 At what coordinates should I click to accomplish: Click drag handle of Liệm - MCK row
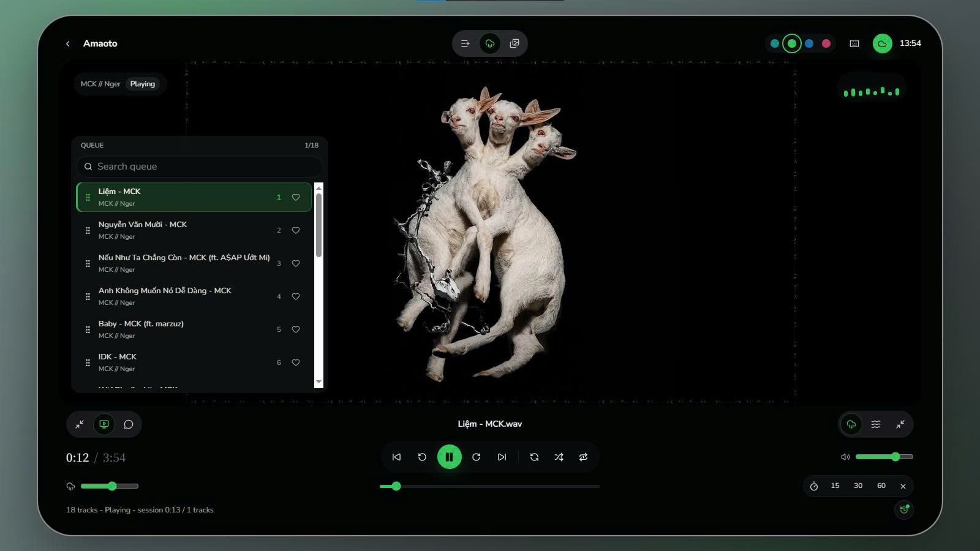point(88,197)
